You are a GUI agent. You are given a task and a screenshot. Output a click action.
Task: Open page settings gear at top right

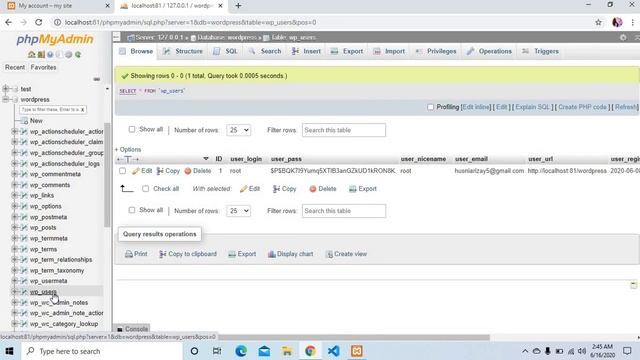click(623, 38)
